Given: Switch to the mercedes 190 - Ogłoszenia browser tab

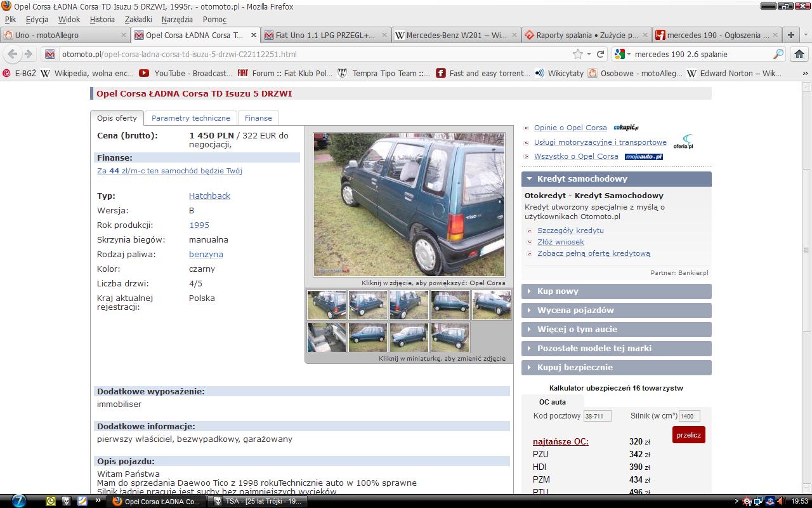Looking at the screenshot, I should click(717, 35).
